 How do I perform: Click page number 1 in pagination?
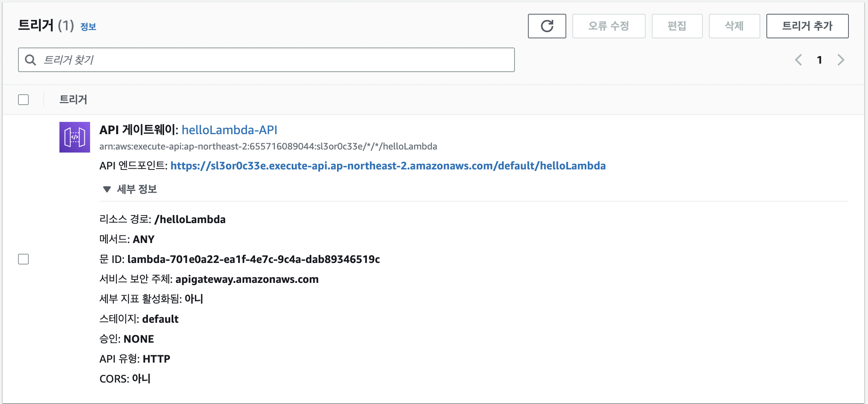[819, 60]
